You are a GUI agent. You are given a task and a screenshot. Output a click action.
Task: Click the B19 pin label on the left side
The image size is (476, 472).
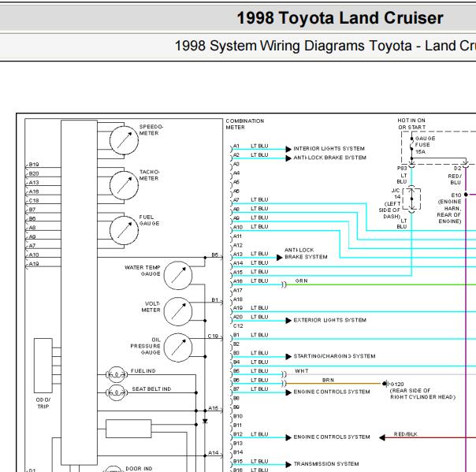(34, 165)
